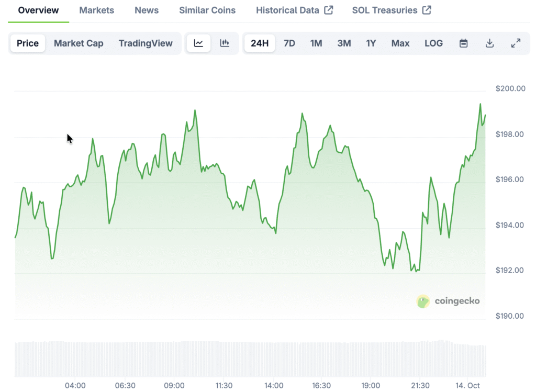This screenshot has height=392, width=536.
Task: Click the CoinGecko logo watermark
Action: (448, 301)
